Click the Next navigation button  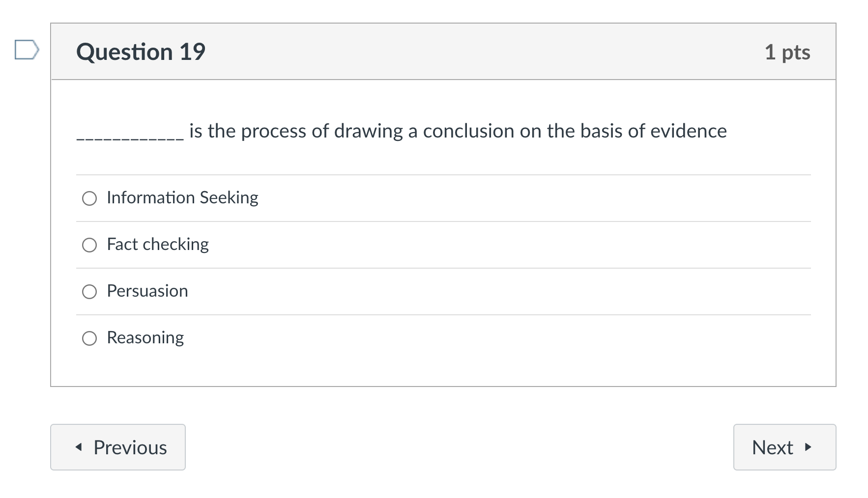(x=784, y=447)
